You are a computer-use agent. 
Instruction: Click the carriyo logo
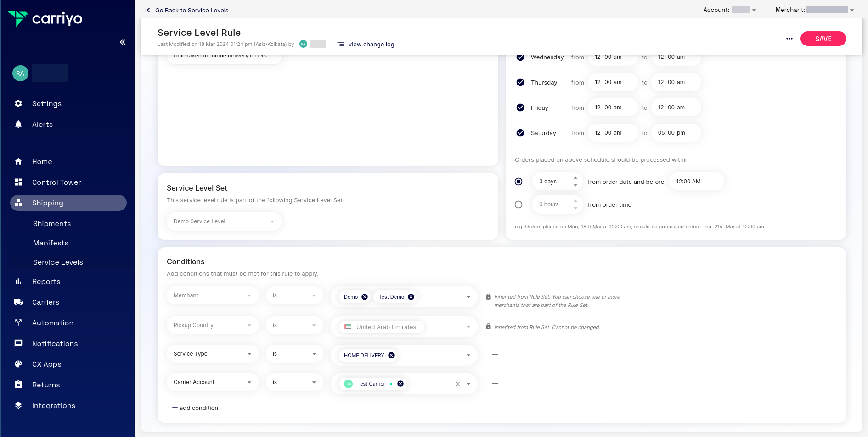pyautogui.click(x=45, y=19)
